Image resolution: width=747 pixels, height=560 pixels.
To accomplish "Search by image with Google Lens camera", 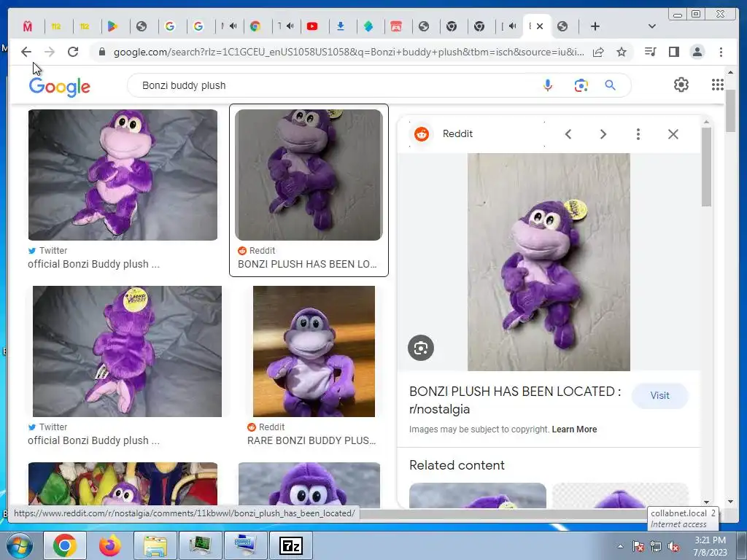I will pyautogui.click(x=581, y=86).
